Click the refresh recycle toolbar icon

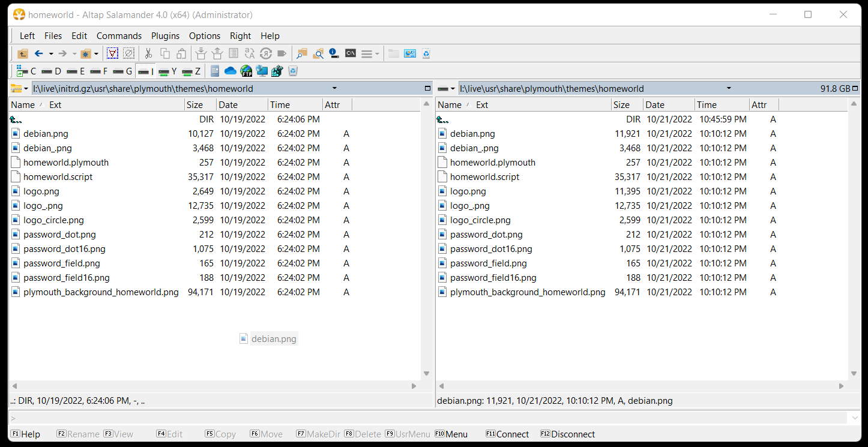pos(426,53)
